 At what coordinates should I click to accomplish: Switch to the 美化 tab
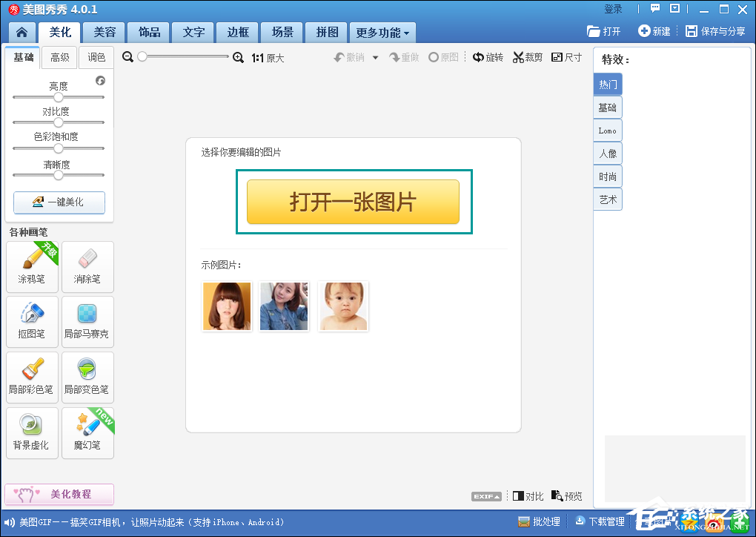60,33
